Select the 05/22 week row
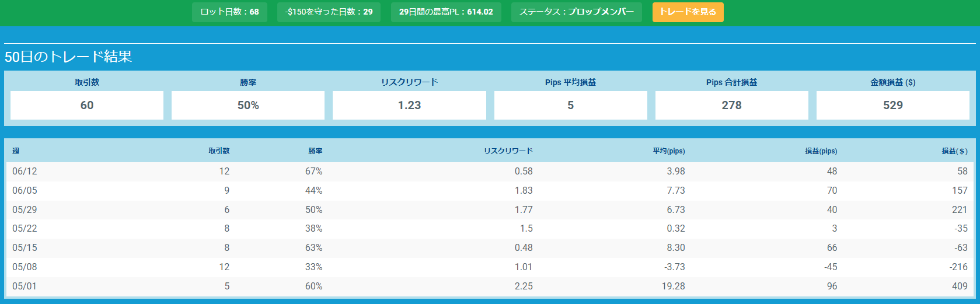Screen dimensions: 980x304 tap(490, 228)
